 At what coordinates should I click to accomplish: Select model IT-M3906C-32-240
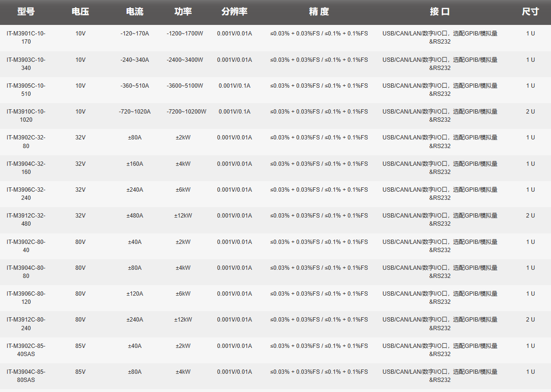tap(26, 194)
